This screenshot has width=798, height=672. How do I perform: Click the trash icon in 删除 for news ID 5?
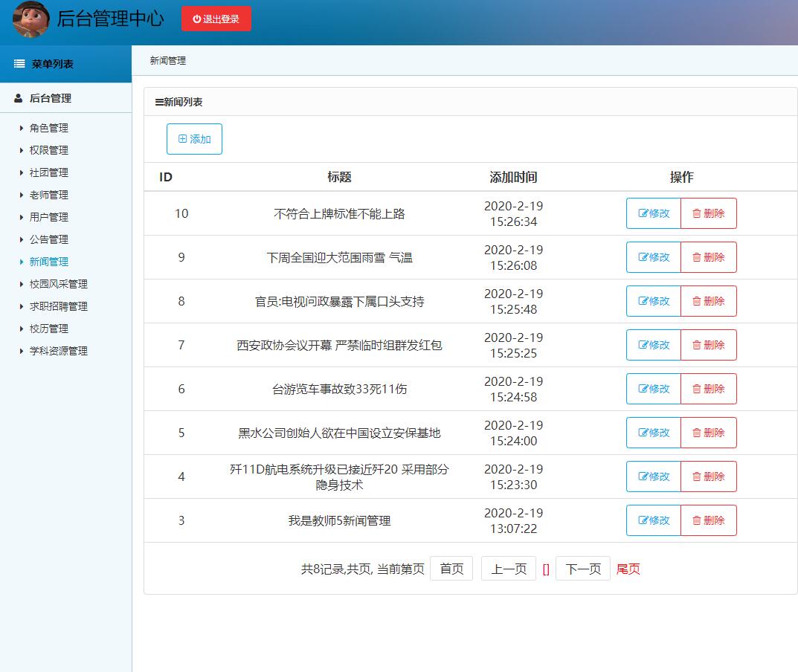[x=698, y=433]
